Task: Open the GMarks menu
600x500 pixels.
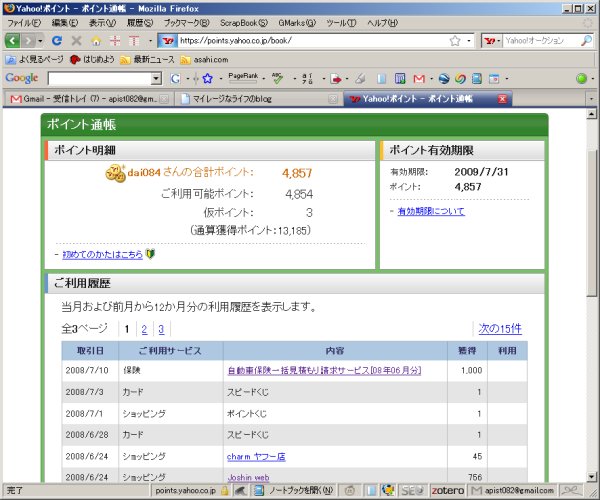Action: pyautogui.click(x=297, y=23)
